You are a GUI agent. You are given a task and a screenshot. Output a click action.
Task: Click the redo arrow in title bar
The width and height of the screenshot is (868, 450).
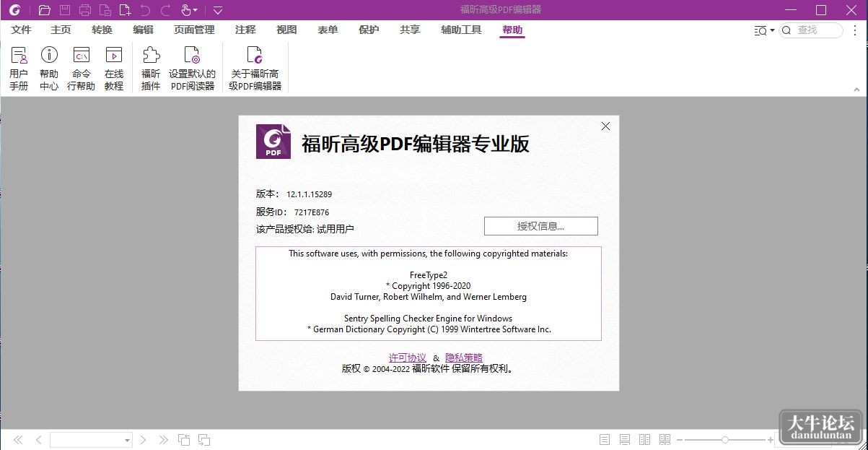click(x=165, y=10)
